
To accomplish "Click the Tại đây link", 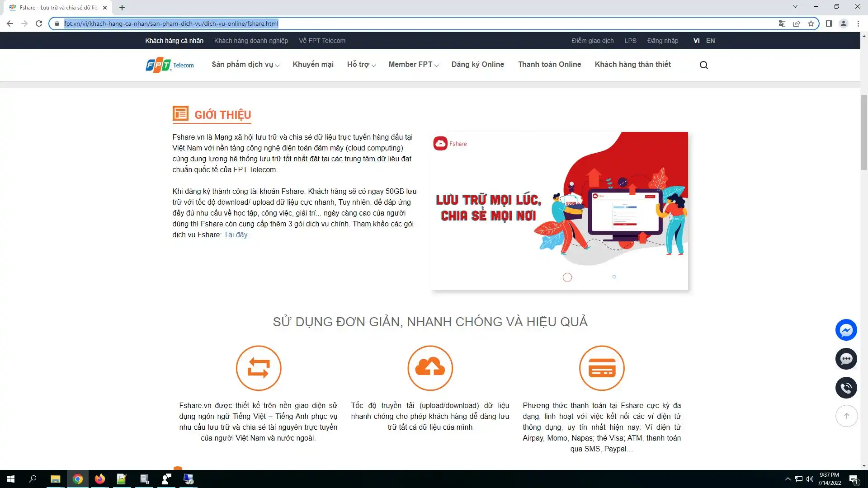I will click(236, 235).
